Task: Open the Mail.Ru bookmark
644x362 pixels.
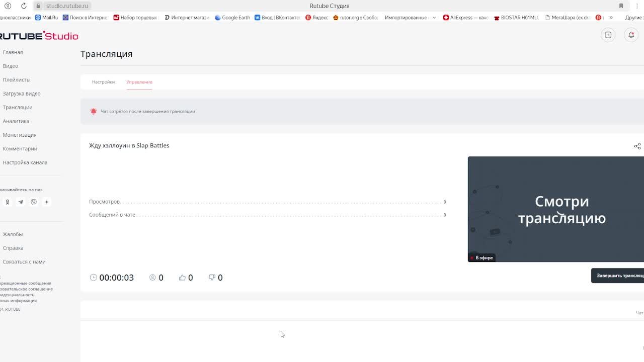Action: [46, 18]
